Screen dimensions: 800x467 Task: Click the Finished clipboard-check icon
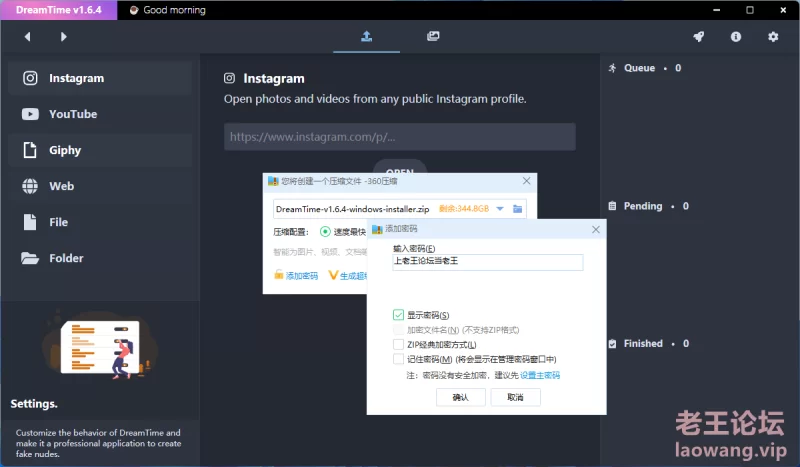[x=612, y=343]
